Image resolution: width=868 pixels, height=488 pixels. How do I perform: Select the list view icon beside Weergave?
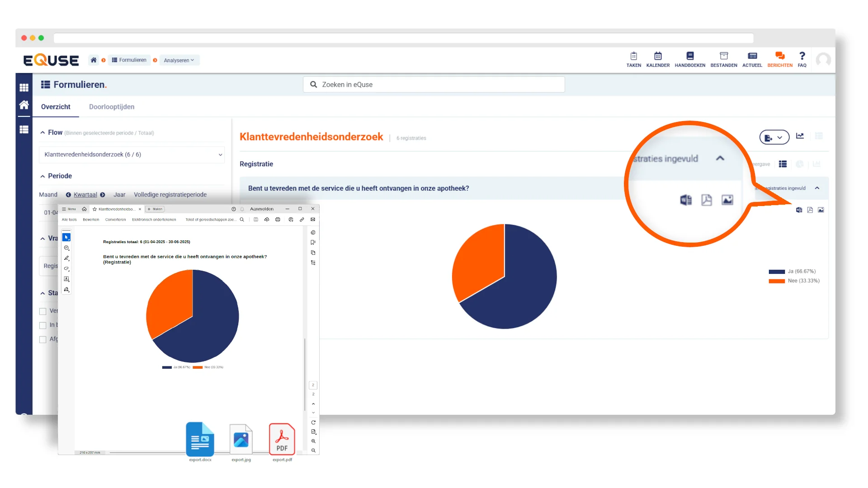tap(783, 164)
